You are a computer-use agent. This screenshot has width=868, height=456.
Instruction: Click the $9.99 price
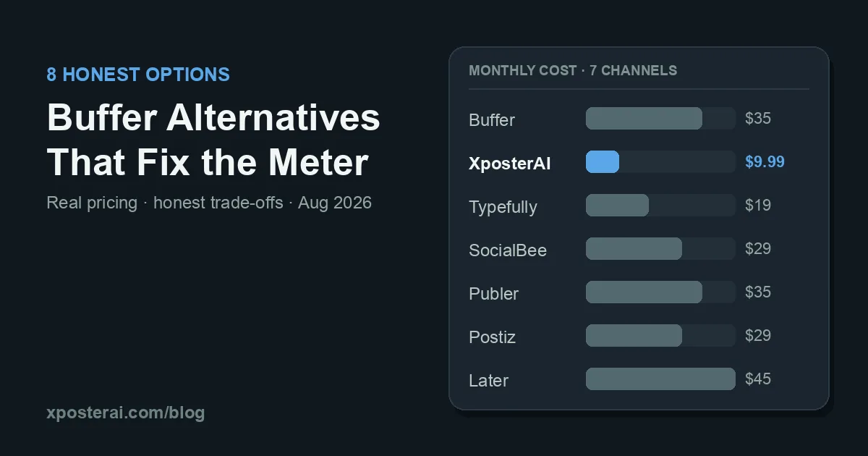coord(765,161)
